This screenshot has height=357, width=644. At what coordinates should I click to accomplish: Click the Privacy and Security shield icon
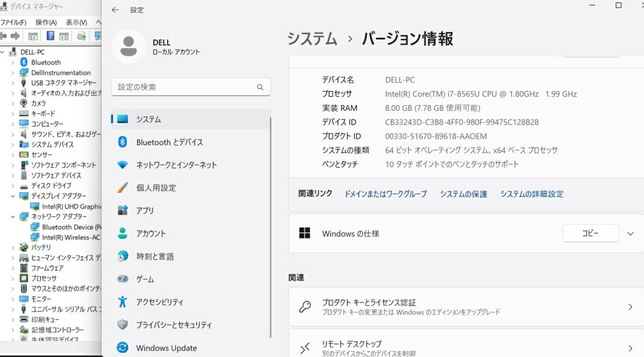click(x=123, y=325)
